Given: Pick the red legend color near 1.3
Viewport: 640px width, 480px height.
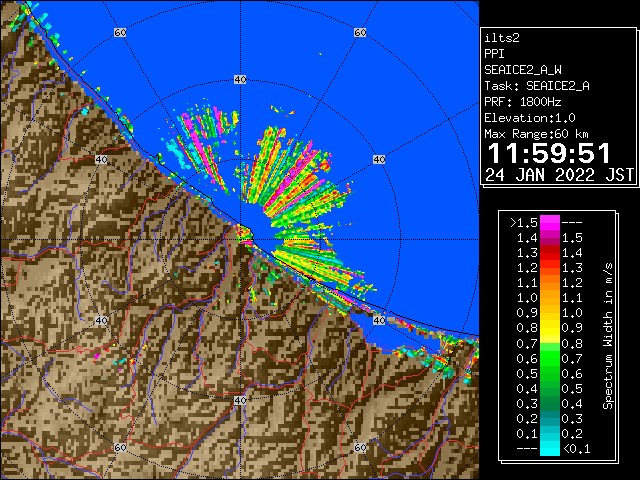Looking at the screenshot, I should (549, 253).
